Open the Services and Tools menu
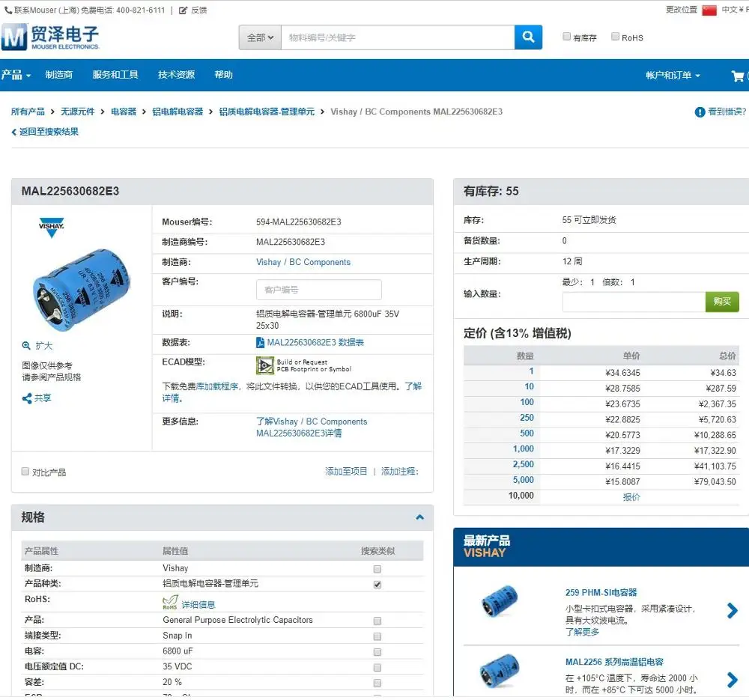 (115, 74)
